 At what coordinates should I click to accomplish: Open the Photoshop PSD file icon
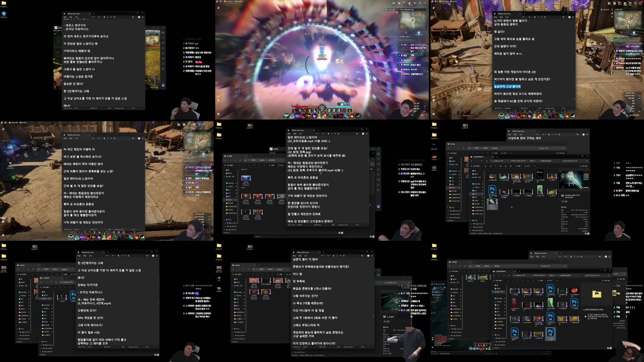click(492, 189)
